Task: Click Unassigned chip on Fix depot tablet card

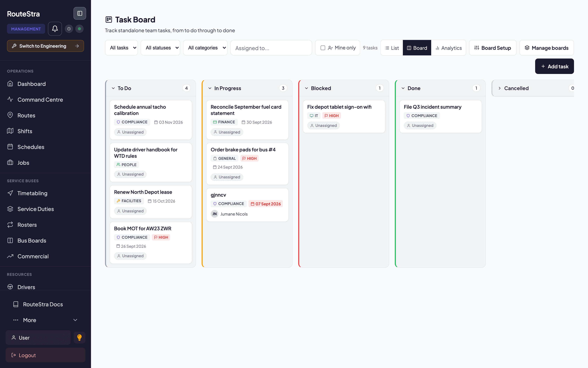Action: (323, 126)
